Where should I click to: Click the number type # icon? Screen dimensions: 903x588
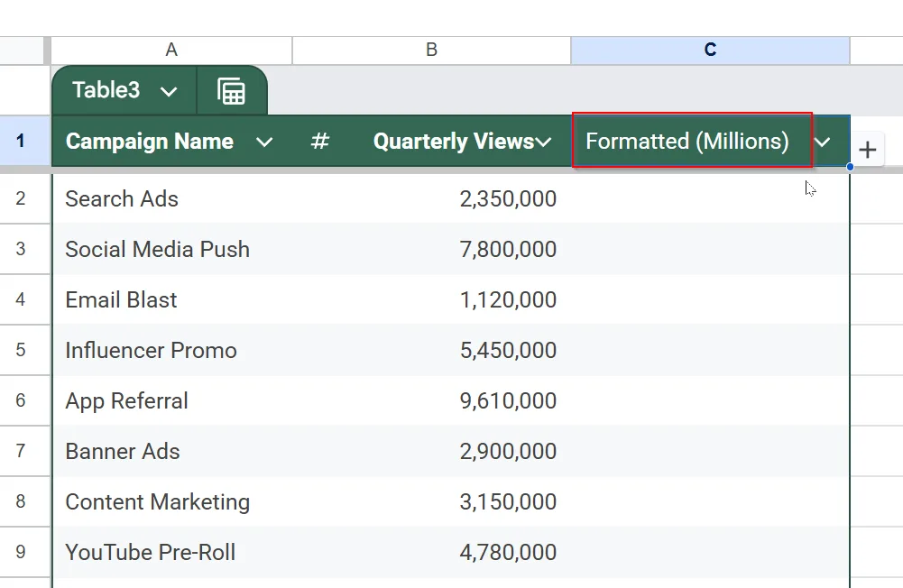pos(319,141)
